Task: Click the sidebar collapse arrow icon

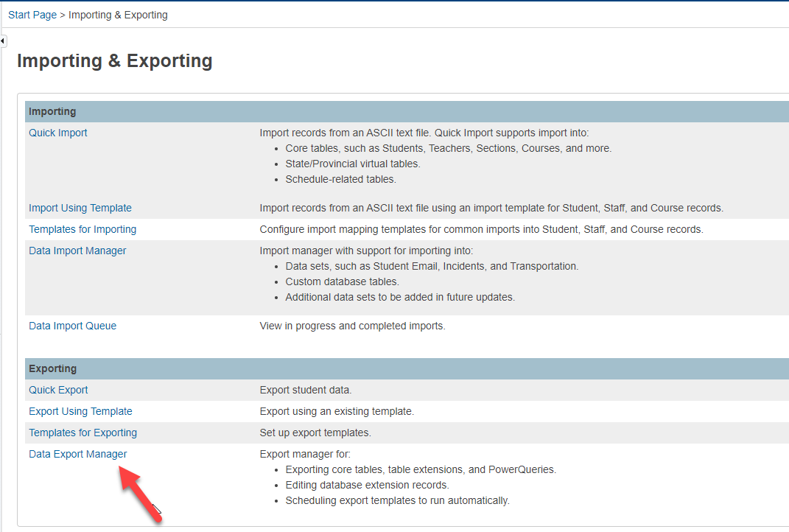Action: 3,41
